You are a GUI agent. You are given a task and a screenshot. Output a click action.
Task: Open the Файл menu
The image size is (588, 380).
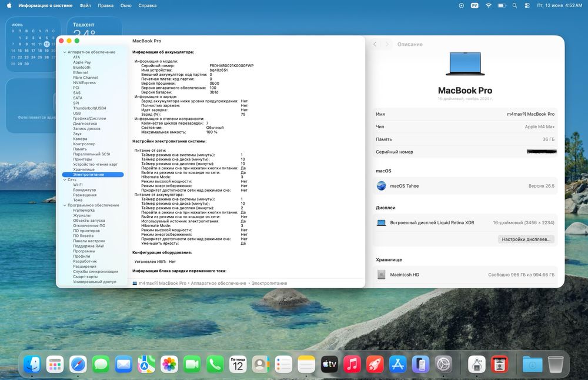coord(85,6)
